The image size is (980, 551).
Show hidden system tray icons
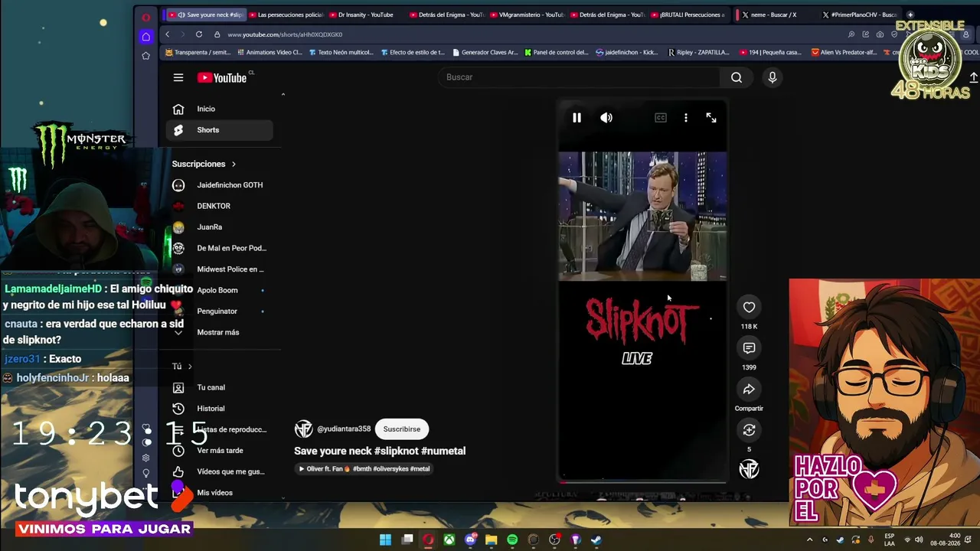[x=809, y=540]
